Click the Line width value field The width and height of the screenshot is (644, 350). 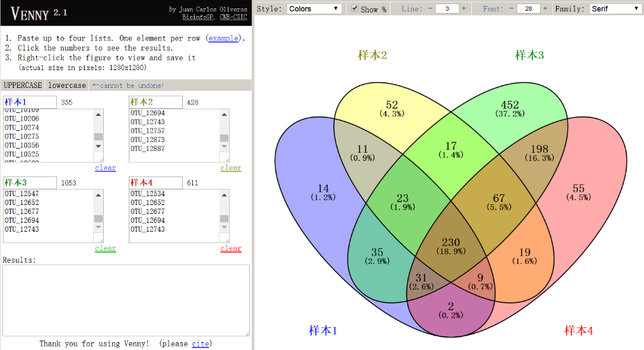click(447, 9)
